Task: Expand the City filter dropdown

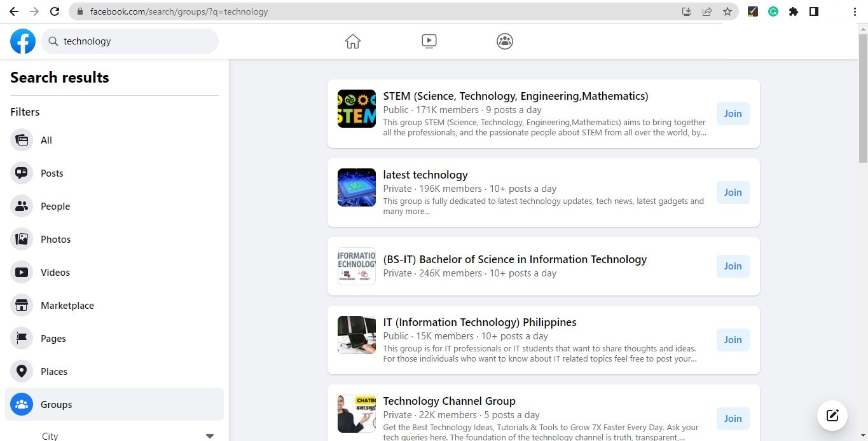Action: tap(210, 436)
